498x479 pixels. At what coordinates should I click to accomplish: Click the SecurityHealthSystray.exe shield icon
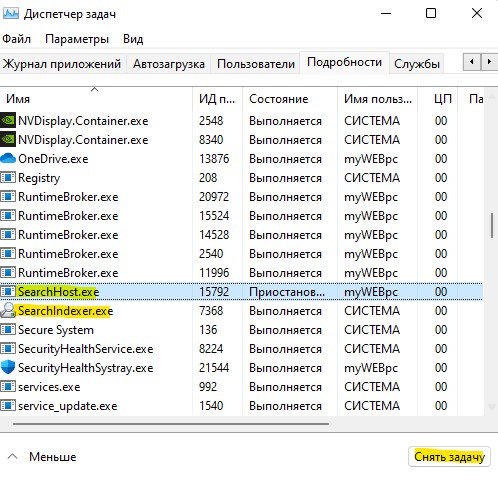[x=8, y=368]
